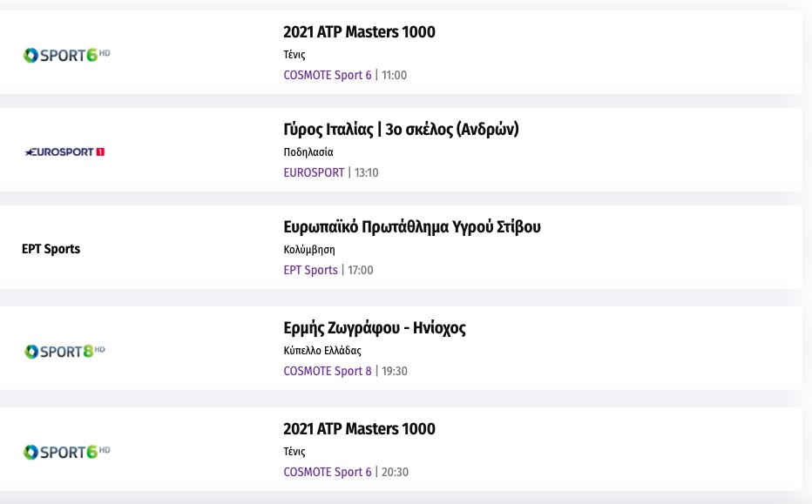Open the 20:30 2021 ATP Masters 1000 title
Viewport: 812px width, 504px height.
click(359, 429)
